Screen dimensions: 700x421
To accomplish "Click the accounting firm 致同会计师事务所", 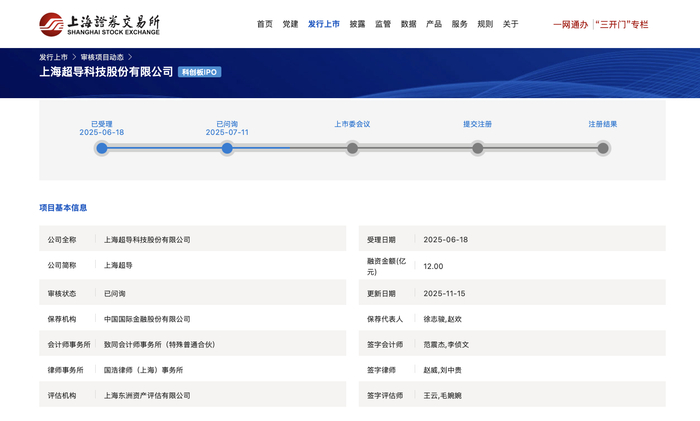I will pyautogui.click(x=159, y=344).
